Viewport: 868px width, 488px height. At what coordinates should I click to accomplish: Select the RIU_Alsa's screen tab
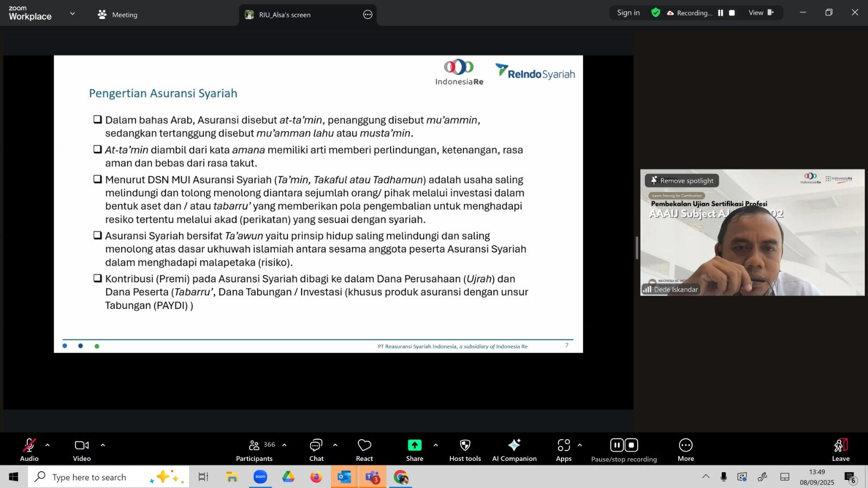(x=284, y=15)
